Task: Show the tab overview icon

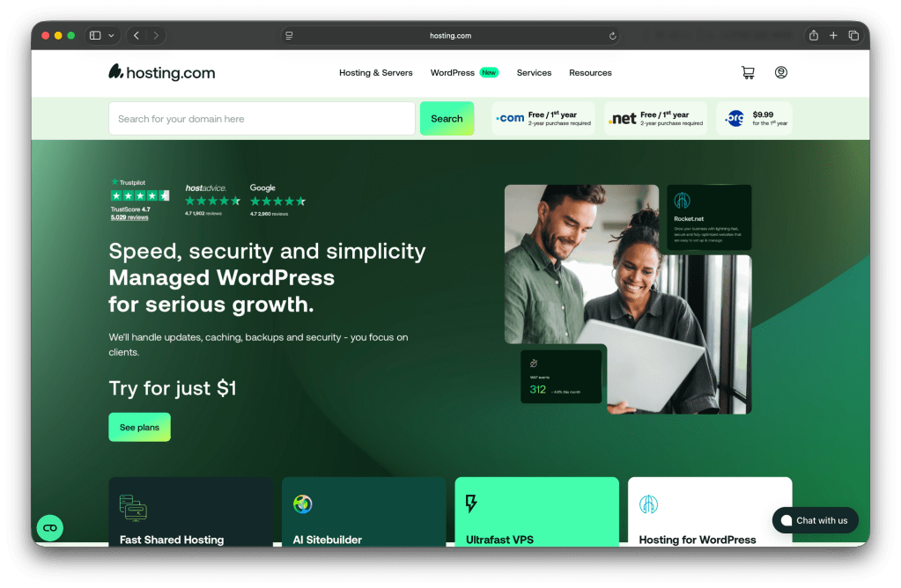Action: tap(853, 35)
